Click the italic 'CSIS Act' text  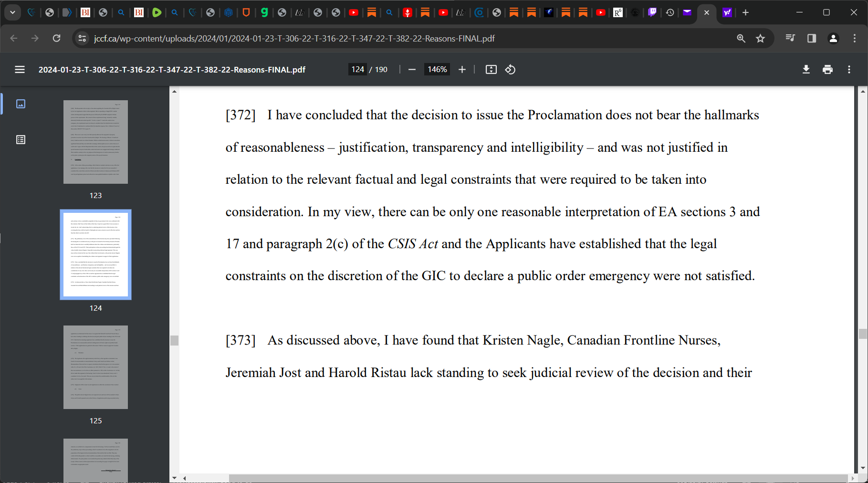pos(413,244)
